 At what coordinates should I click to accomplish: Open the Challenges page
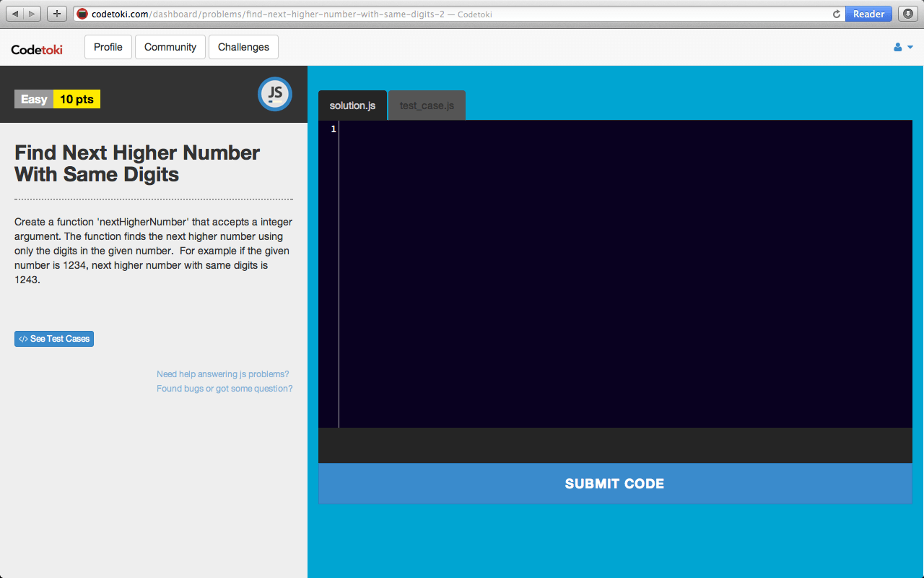coord(243,47)
